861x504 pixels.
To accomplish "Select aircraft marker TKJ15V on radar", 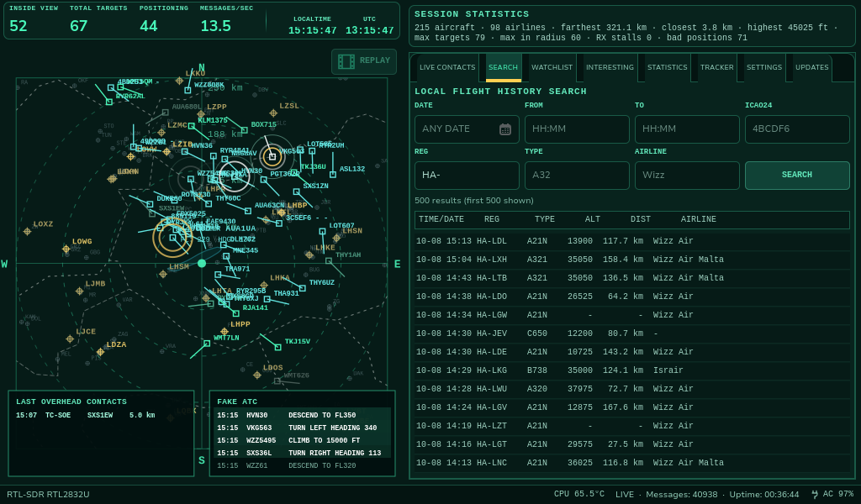I will point(277,347).
